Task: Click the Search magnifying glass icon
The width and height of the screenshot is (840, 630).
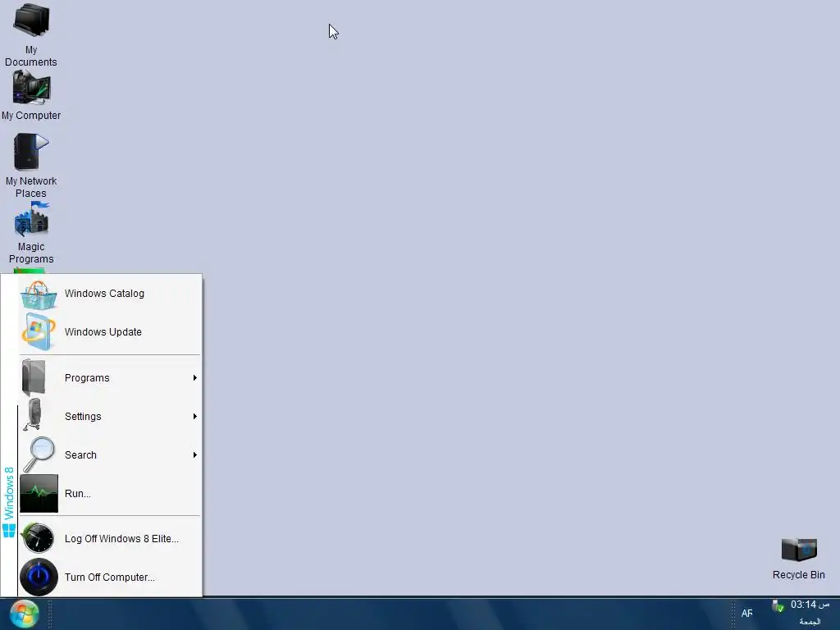Action: click(x=39, y=454)
